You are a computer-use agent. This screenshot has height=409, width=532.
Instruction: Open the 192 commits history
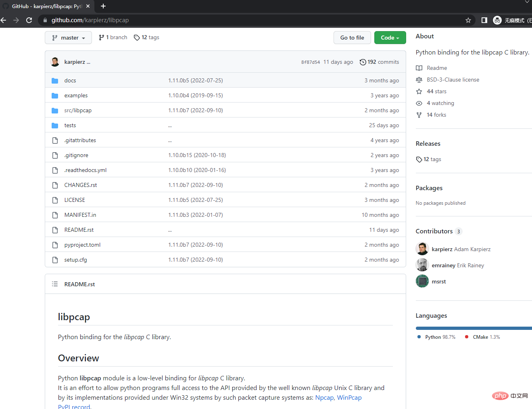(x=380, y=62)
